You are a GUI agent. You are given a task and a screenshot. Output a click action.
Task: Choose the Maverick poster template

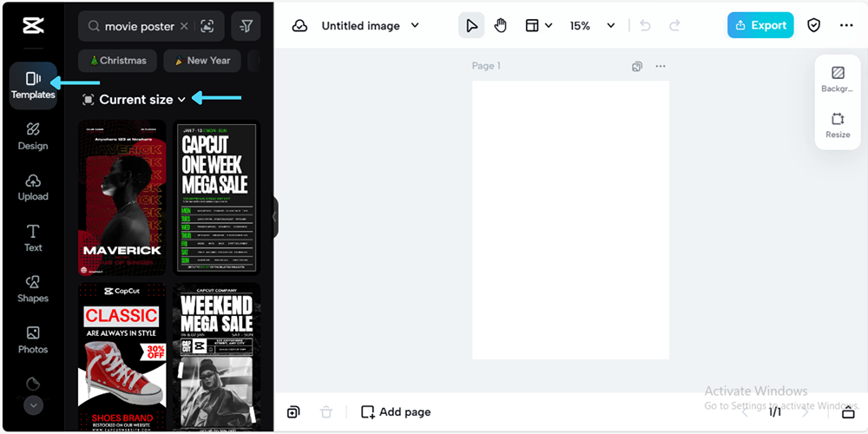coord(122,198)
